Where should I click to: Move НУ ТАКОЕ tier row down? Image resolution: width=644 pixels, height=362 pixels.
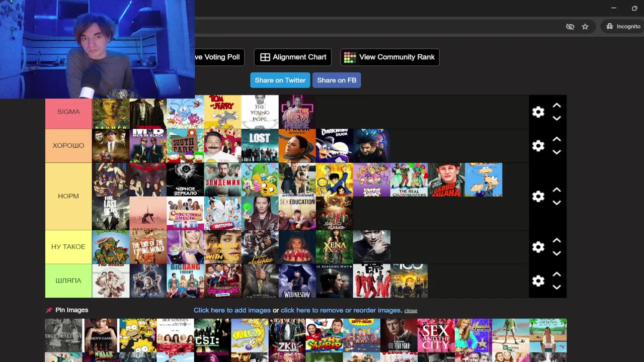[x=556, y=253]
